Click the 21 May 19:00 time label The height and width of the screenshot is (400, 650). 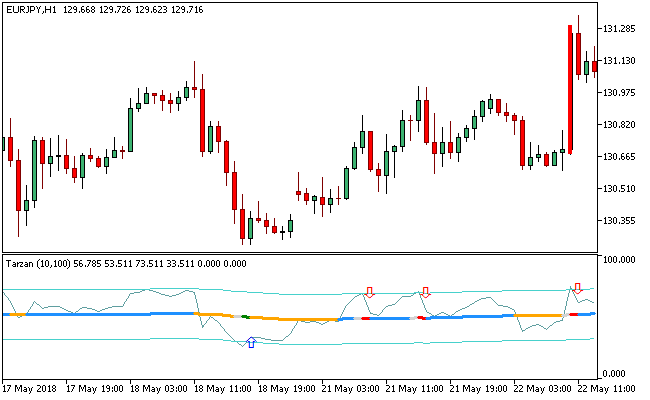point(478,389)
